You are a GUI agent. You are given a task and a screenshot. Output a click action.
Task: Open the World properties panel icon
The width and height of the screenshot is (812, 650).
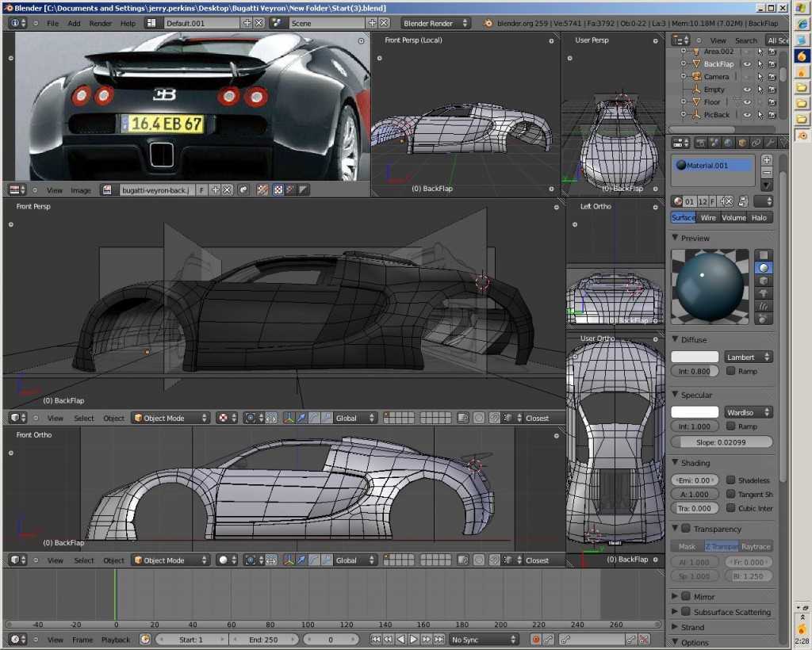point(729,143)
